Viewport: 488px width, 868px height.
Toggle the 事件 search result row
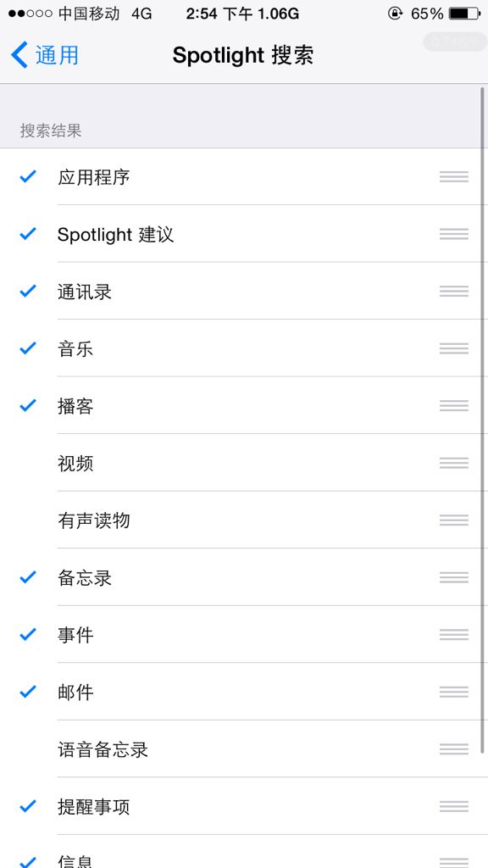(244, 634)
